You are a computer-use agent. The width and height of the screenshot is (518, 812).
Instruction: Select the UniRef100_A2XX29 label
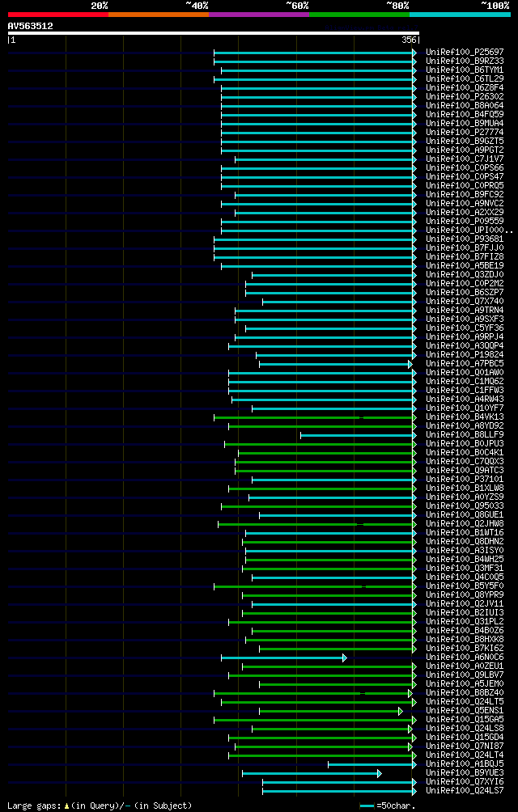click(465, 213)
